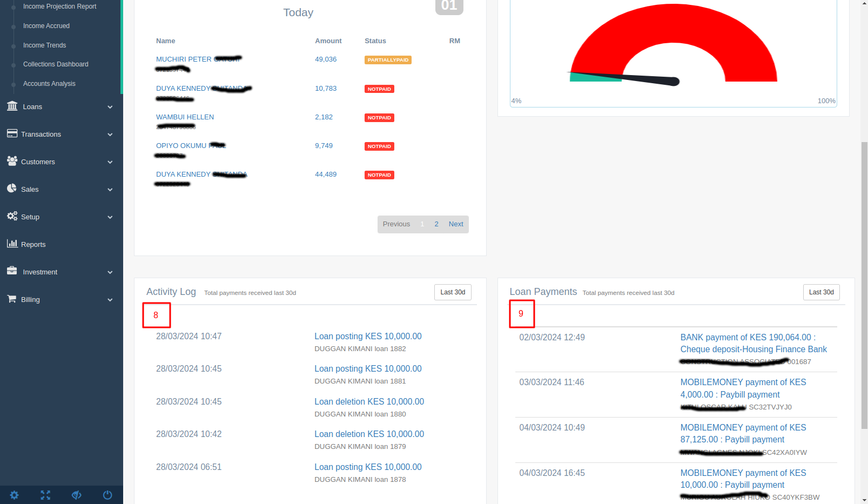Go to Next page of today's list
868x504 pixels.
coord(456,224)
